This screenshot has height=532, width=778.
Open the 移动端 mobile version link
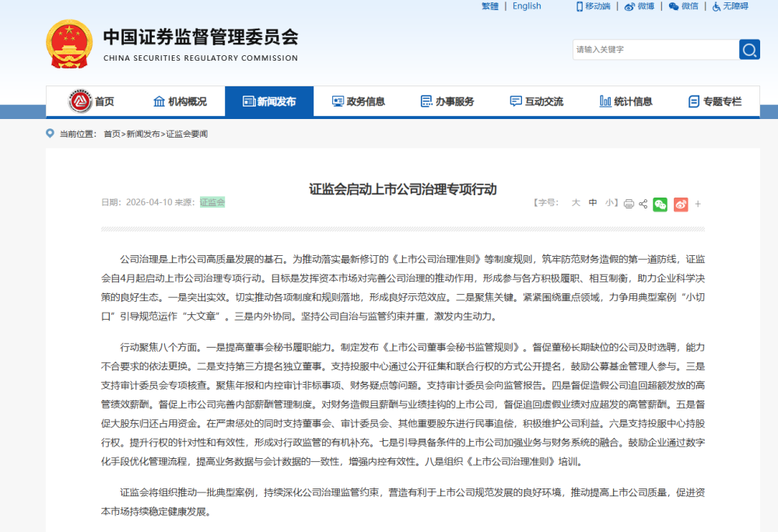(593, 6)
